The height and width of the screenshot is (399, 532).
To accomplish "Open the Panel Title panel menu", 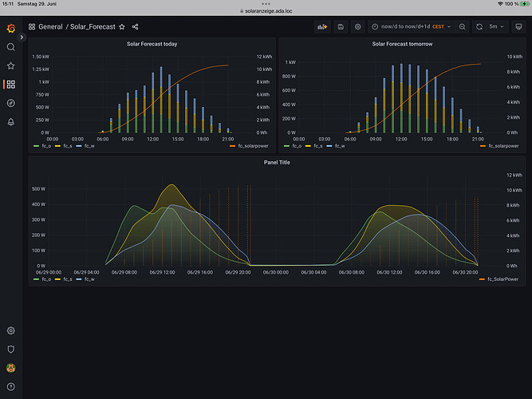I will 277,162.
